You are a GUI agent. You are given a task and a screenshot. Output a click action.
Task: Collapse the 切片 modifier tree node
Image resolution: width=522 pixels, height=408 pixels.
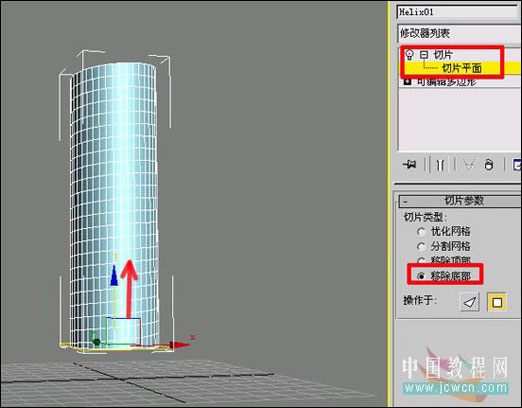pos(423,54)
